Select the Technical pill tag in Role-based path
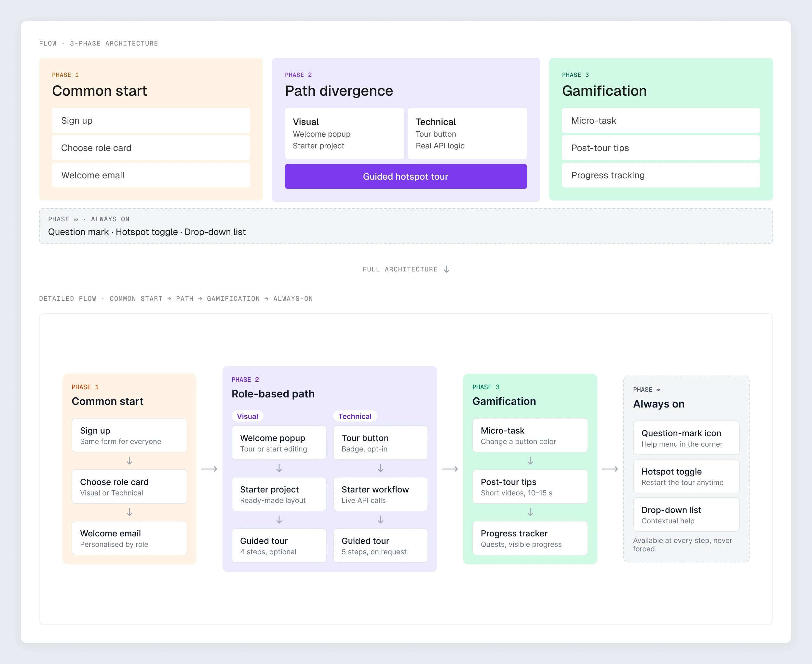 [355, 416]
